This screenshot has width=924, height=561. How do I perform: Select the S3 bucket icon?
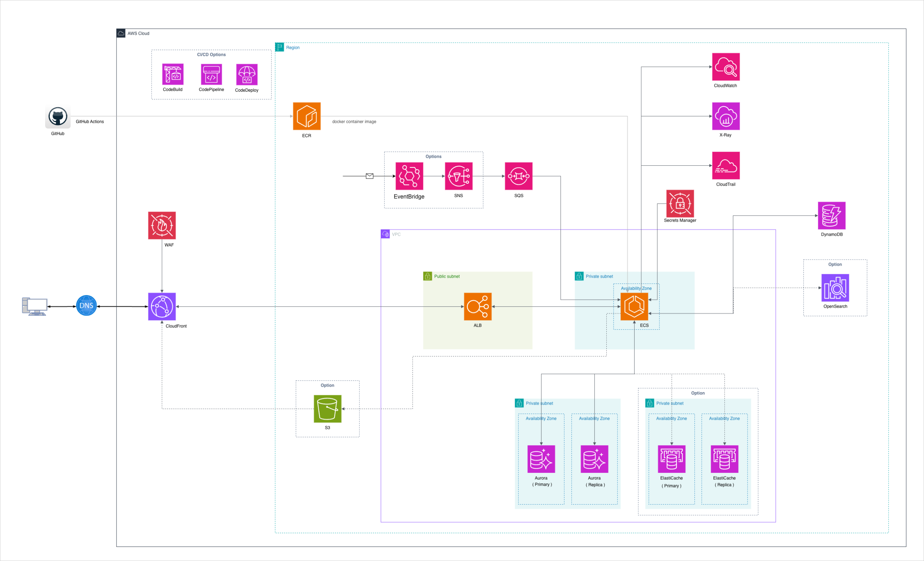pyautogui.click(x=327, y=408)
